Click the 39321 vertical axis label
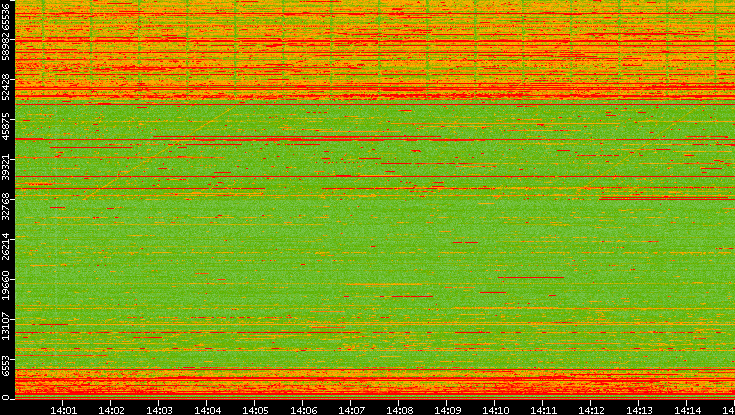 (x=7, y=167)
